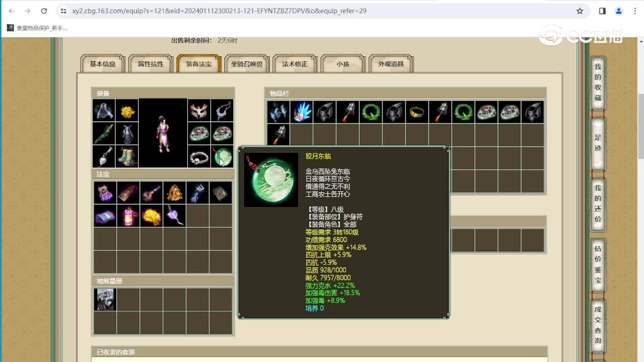Select the blue claw treasure icon
644x362 pixels.
[x=198, y=193]
